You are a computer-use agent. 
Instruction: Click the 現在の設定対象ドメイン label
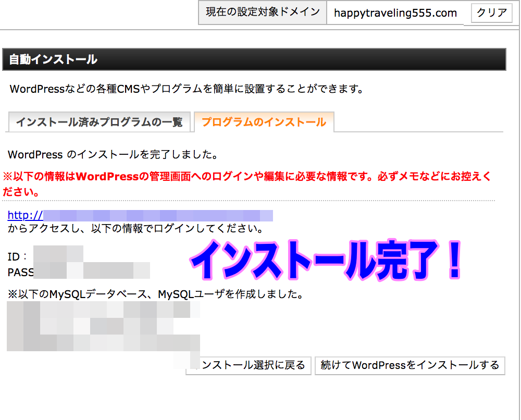coord(263,13)
